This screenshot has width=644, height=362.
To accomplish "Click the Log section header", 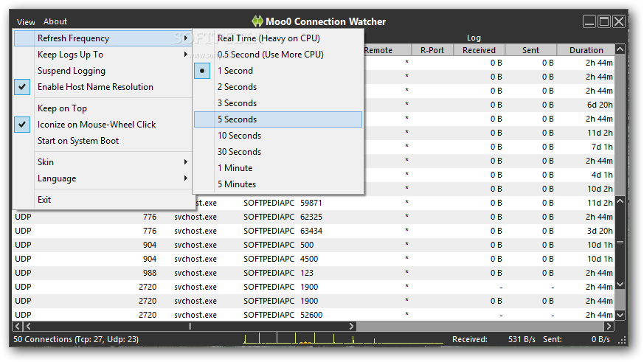I will 474,38.
